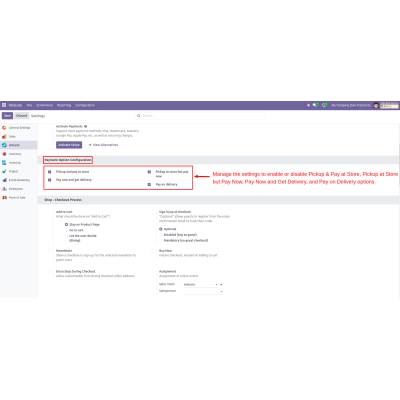
Task: Open the Website menu in navbar
Action: pos(15,105)
